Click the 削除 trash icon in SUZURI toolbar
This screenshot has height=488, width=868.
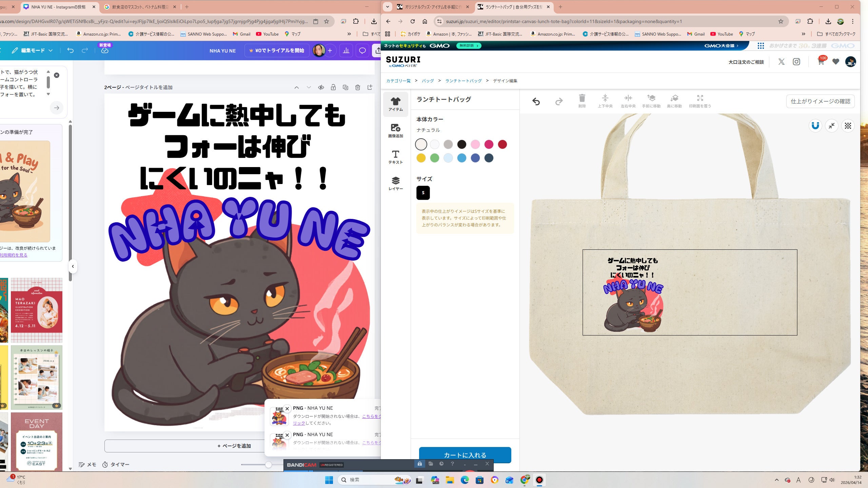[582, 101]
